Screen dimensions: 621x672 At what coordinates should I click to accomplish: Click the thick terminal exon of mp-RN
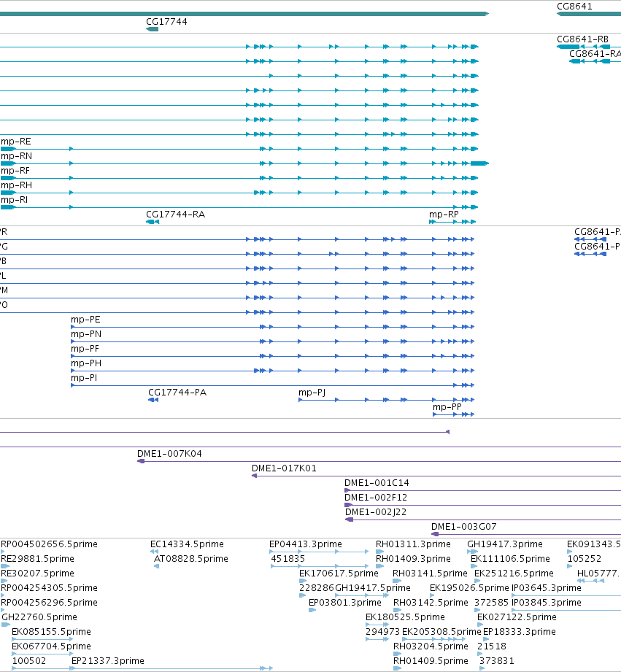[479, 163]
